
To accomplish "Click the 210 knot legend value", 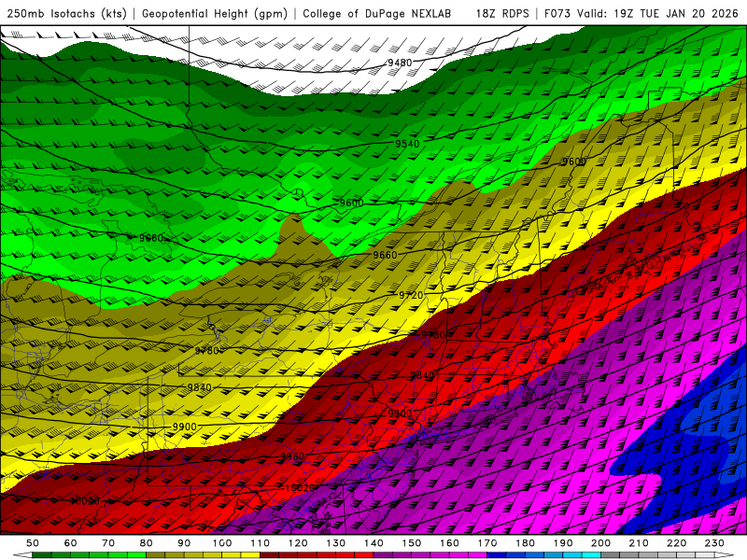I will [639, 543].
